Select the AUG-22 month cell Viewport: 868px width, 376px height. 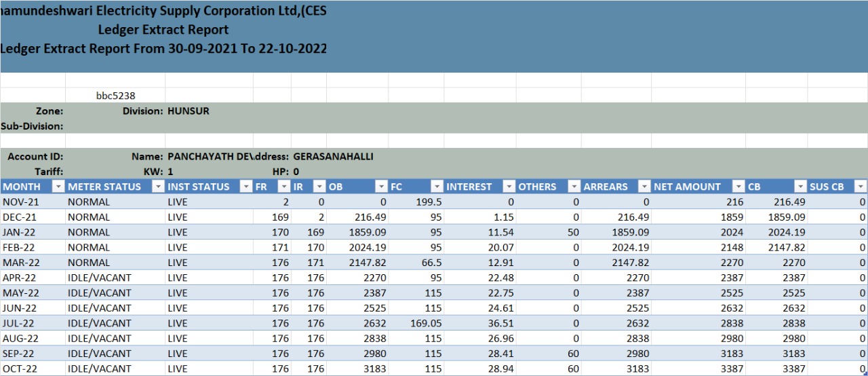click(x=33, y=338)
